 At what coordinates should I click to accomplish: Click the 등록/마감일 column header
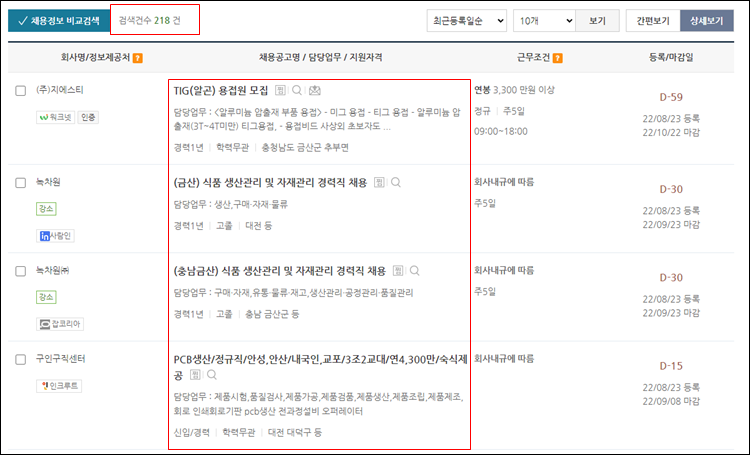click(671, 57)
